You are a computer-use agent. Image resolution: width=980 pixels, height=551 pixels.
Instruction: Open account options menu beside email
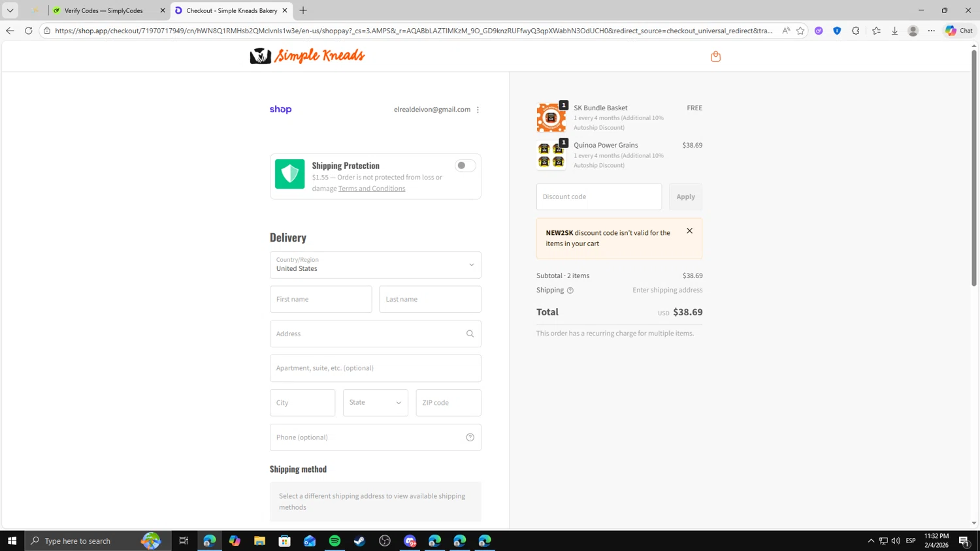pyautogui.click(x=478, y=110)
